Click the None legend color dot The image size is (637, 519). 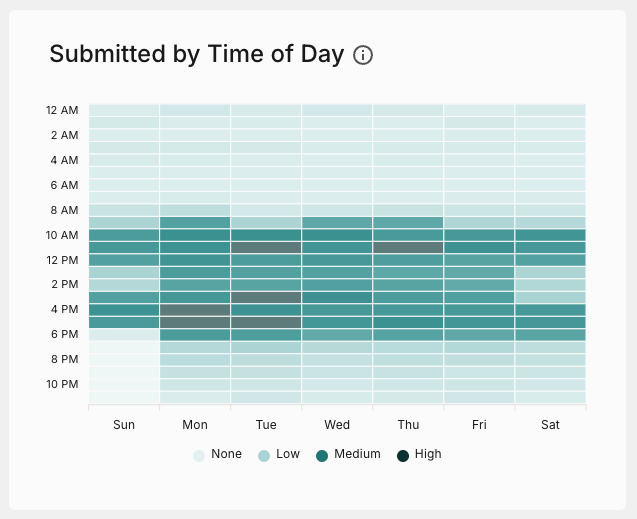pos(199,455)
